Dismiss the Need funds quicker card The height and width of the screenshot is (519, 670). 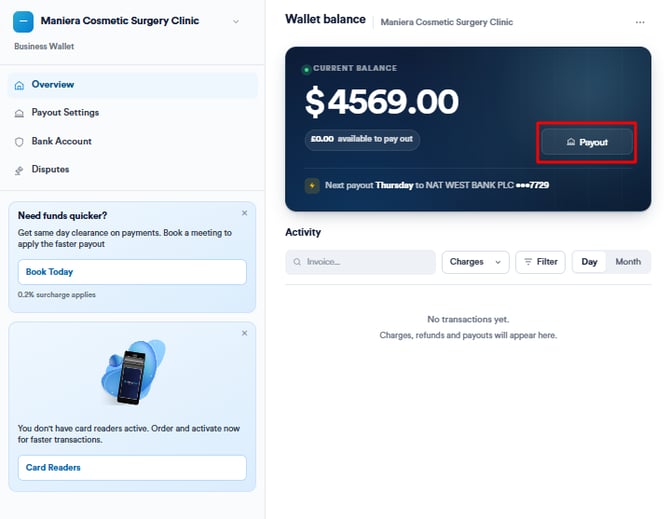point(244,213)
